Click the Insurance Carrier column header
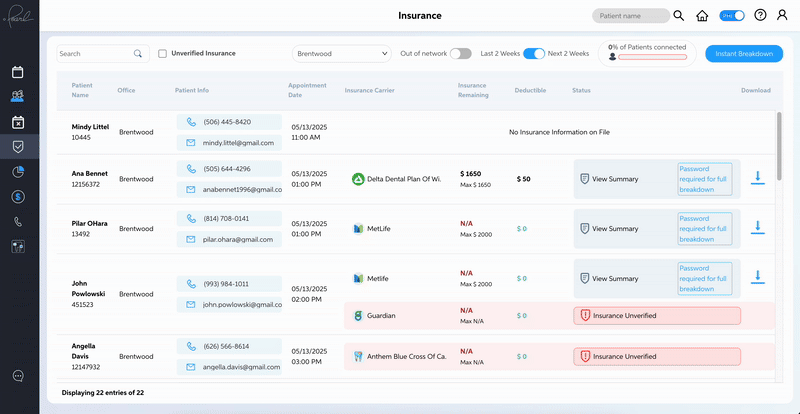800x414 pixels. pos(376,91)
